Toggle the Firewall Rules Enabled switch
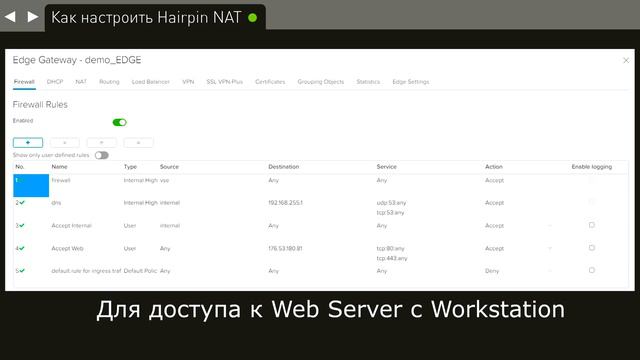Screen dimensions: 640x360 pos(120,122)
